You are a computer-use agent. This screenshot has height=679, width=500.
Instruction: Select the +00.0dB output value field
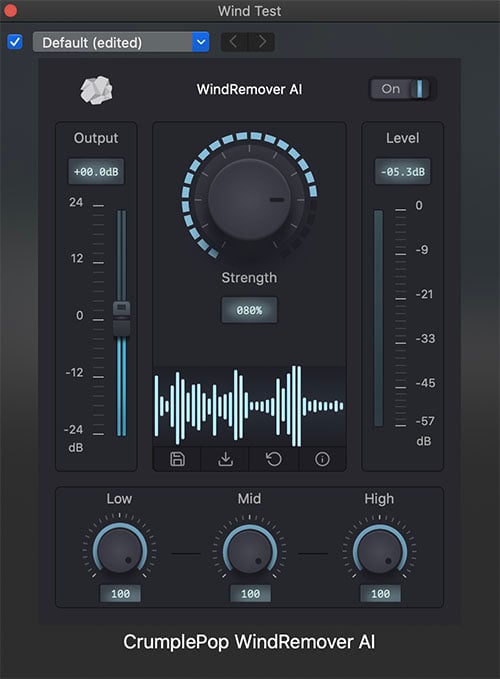[x=96, y=171]
